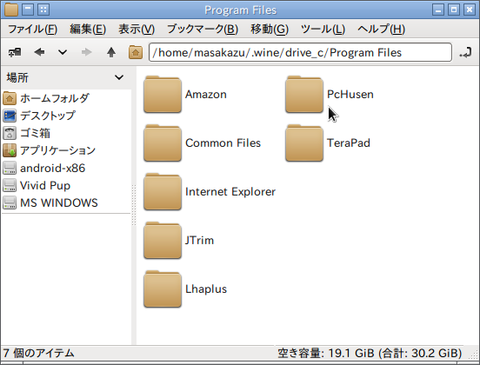Open the 編集(E) menu

(x=88, y=29)
